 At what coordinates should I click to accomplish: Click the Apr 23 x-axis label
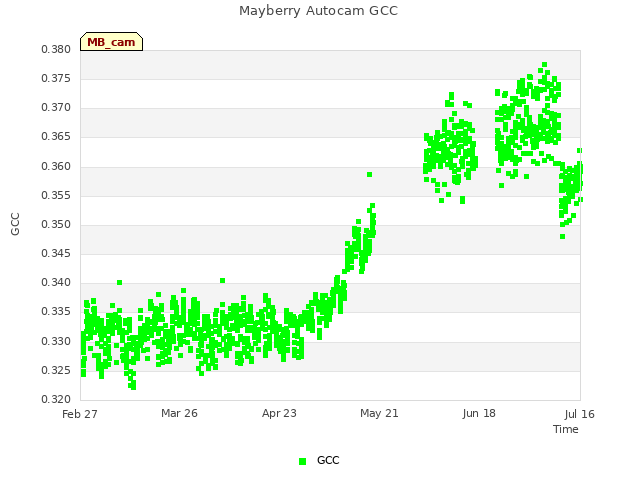click(x=279, y=413)
